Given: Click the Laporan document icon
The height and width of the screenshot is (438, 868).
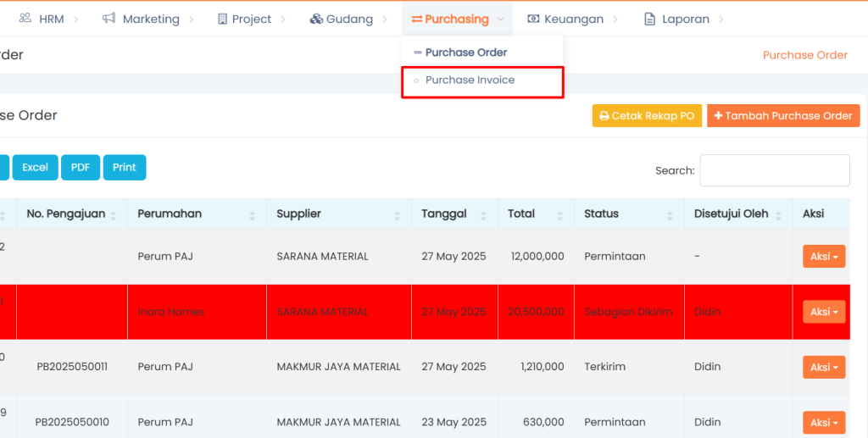Looking at the screenshot, I should [x=650, y=19].
